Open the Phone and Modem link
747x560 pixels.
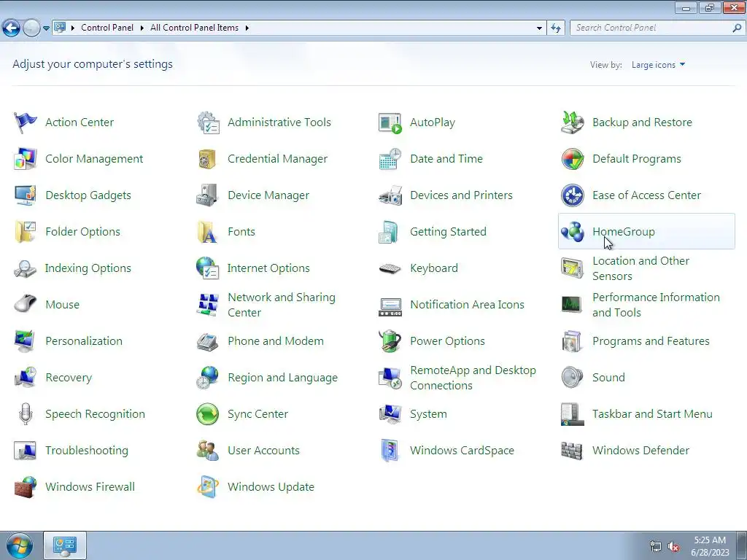275,341
